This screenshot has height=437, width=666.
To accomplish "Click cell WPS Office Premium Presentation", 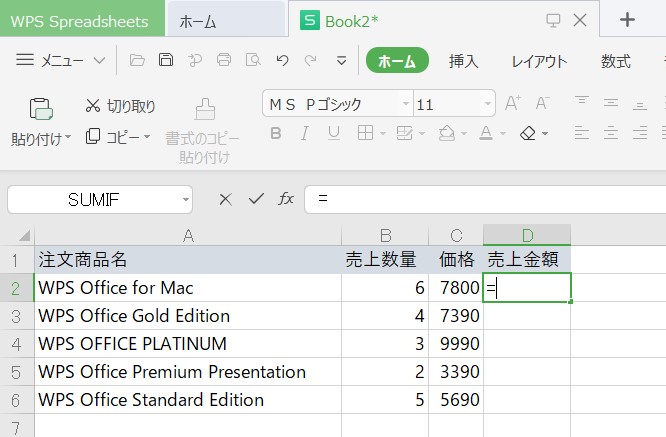I will pos(188,372).
